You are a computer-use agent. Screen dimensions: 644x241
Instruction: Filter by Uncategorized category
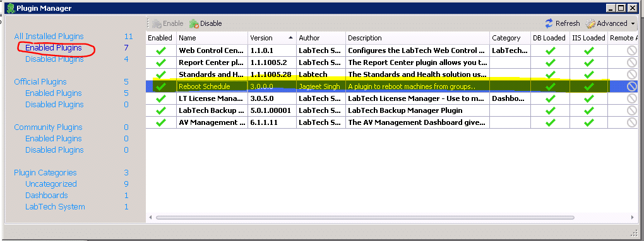point(51,184)
